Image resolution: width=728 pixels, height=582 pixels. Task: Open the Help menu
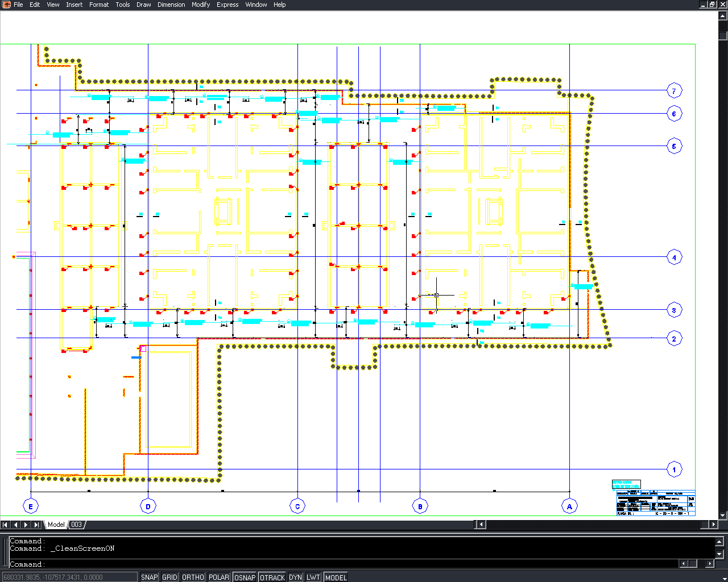point(279,5)
